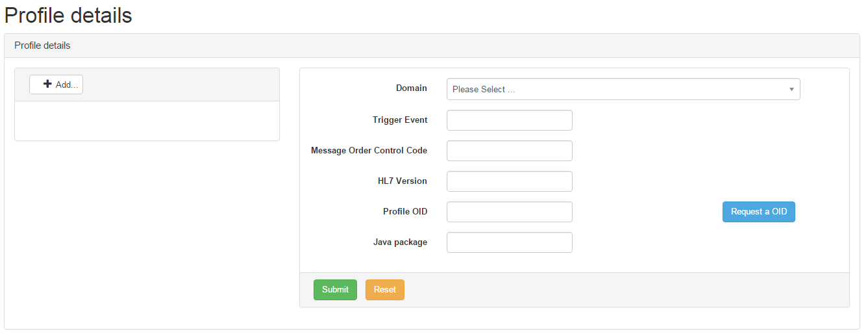Image resolution: width=868 pixels, height=336 pixels.
Task: Select the HL7 Version text box
Action: coord(510,181)
